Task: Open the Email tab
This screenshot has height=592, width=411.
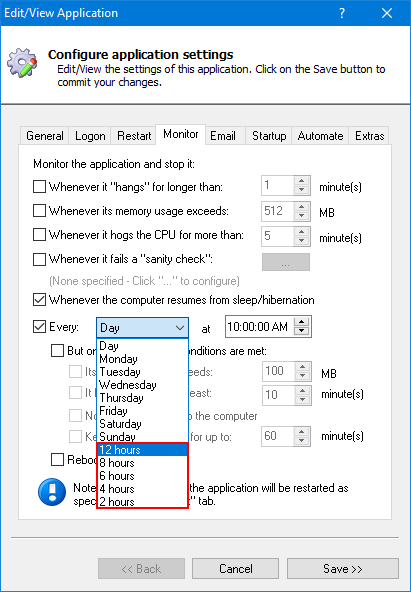Action: tap(223, 136)
